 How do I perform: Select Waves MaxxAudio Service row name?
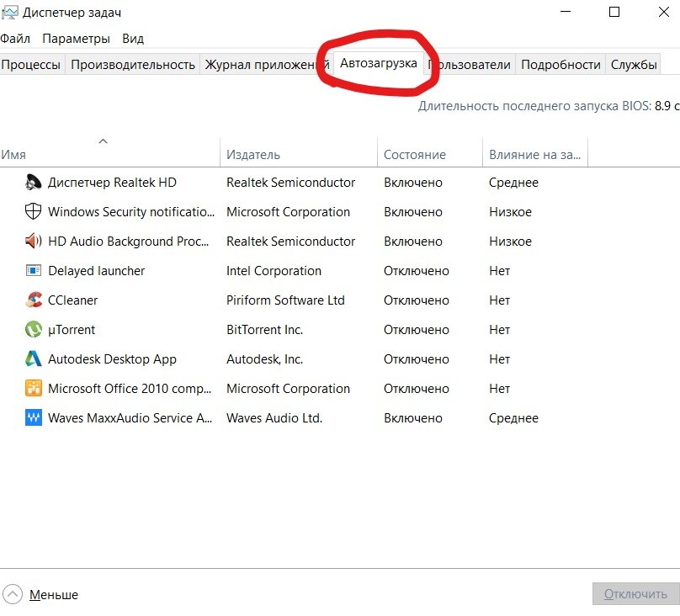coord(130,418)
